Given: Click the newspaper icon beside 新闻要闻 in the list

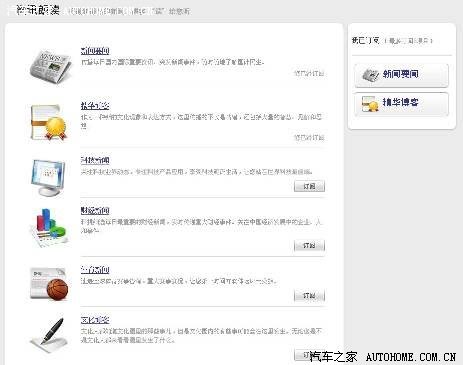Looking at the screenshot, I should [x=50, y=66].
